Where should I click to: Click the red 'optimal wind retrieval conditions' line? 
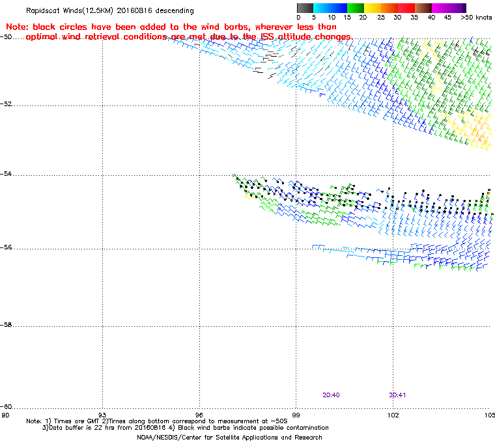pos(190,37)
